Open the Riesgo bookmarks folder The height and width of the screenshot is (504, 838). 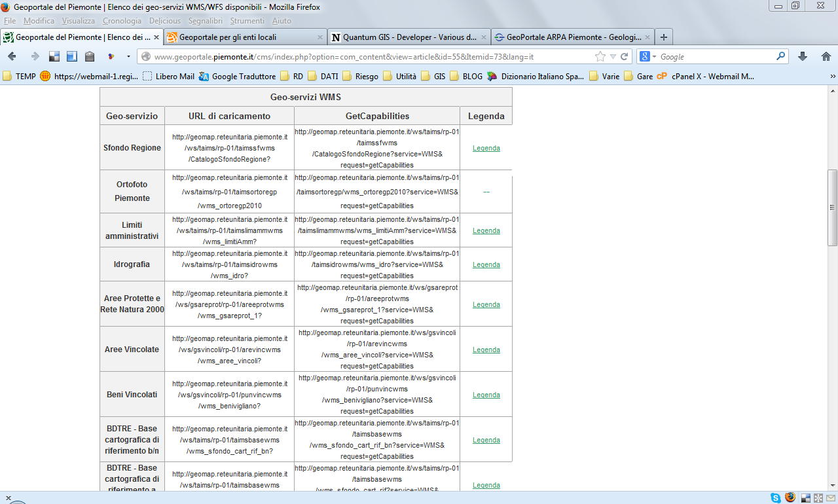[x=361, y=77]
